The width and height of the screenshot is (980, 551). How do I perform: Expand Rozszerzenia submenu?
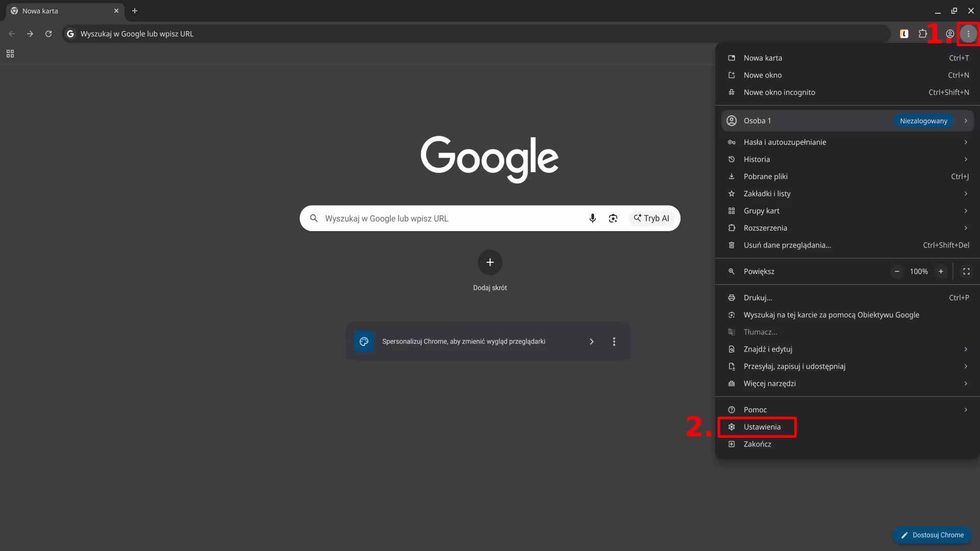(847, 228)
